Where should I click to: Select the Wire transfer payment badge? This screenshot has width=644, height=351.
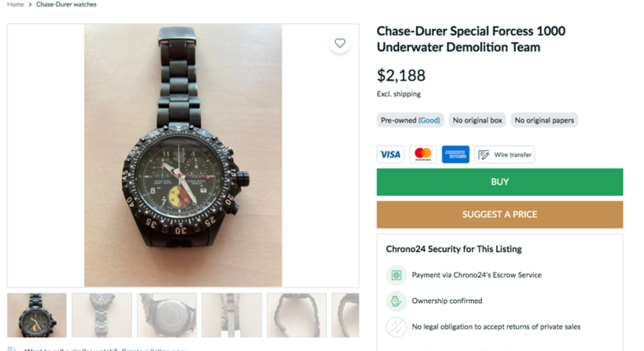[504, 154]
